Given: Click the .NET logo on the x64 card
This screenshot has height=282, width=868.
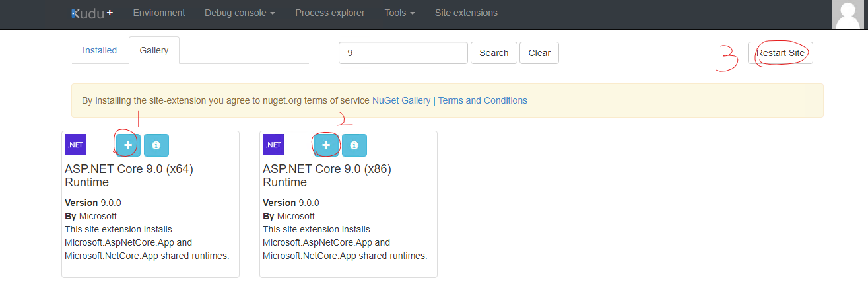Looking at the screenshot, I should coord(75,145).
